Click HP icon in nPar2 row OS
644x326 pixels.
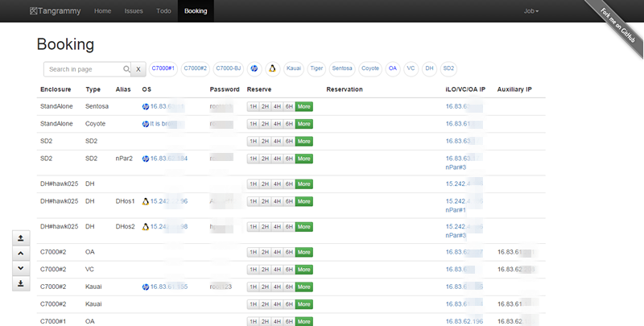point(146,159)
